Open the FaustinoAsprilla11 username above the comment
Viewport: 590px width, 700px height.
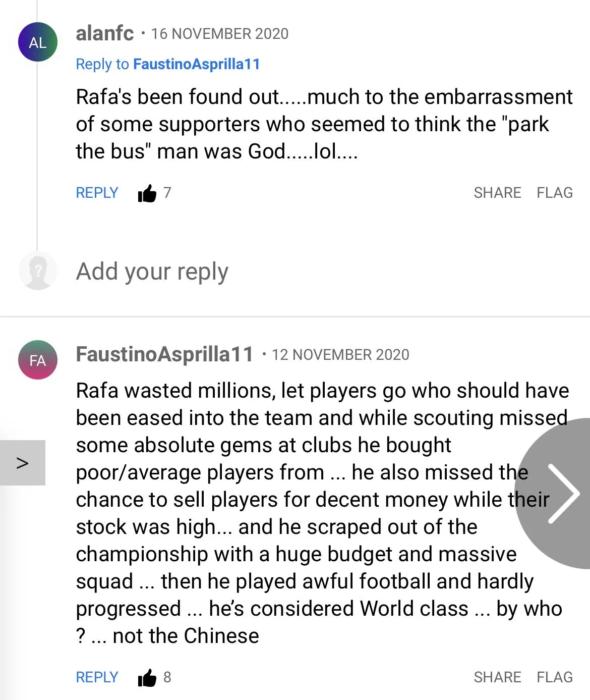pyautogui.click(x=164, y=354)
